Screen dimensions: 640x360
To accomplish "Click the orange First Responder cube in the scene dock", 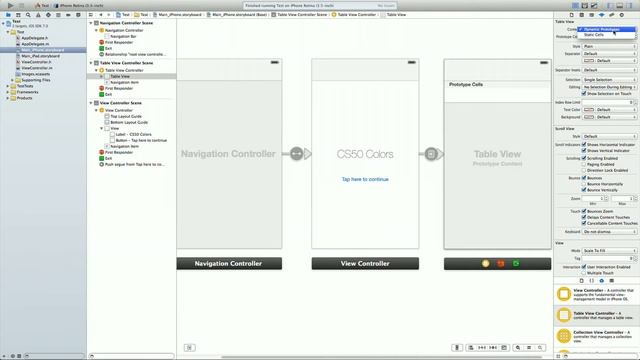I will pos(501,264).
